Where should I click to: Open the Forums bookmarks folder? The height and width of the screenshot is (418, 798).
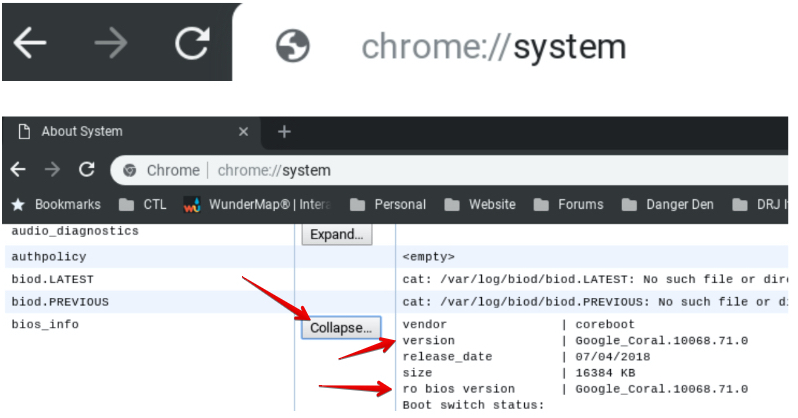568,205
